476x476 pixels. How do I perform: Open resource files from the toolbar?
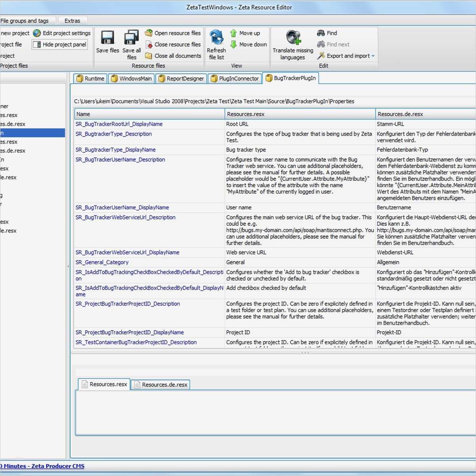point(173,33)
